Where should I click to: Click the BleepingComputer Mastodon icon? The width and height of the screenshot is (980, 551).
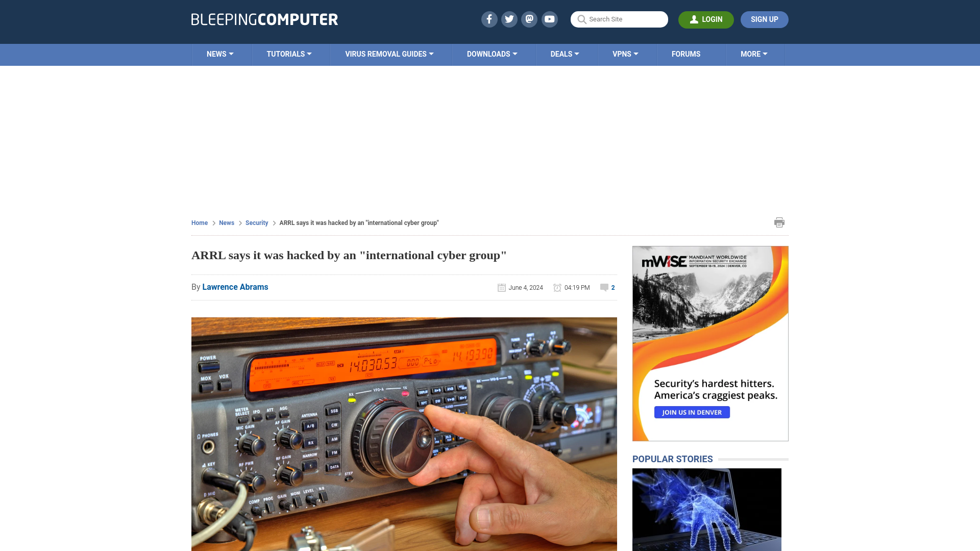point(530,19)
